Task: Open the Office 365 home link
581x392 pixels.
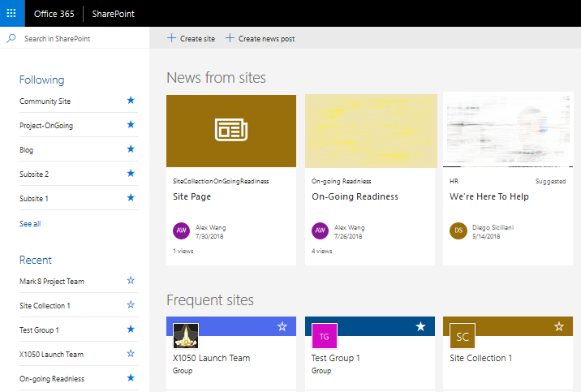Action: point(54,14)
